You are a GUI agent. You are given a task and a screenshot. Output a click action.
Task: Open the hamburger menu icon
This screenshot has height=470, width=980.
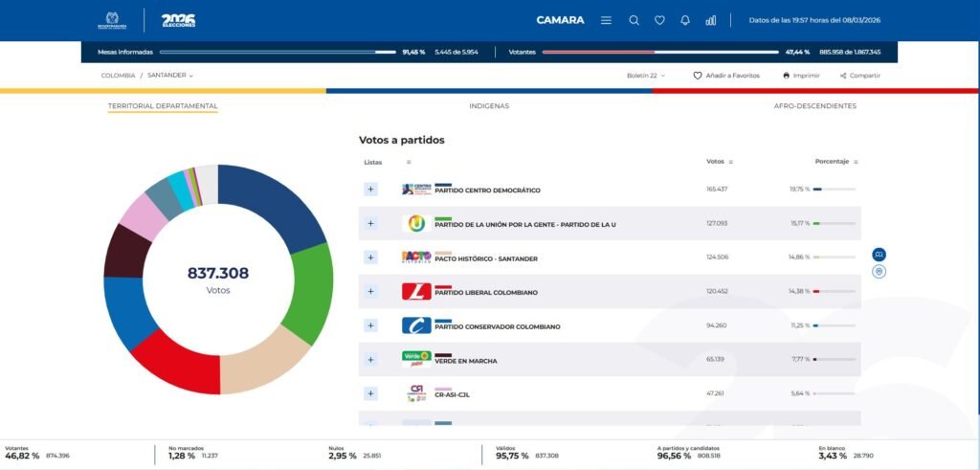pos(606,20)
